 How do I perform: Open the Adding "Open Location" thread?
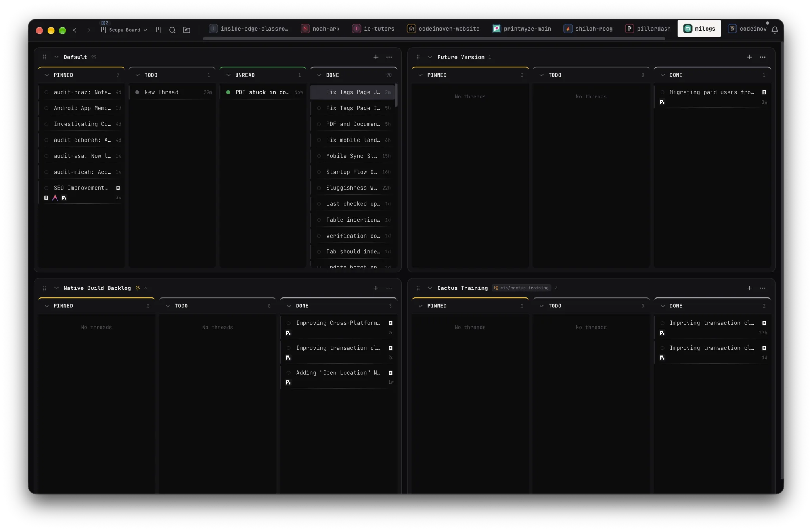(x=339, y=377)
